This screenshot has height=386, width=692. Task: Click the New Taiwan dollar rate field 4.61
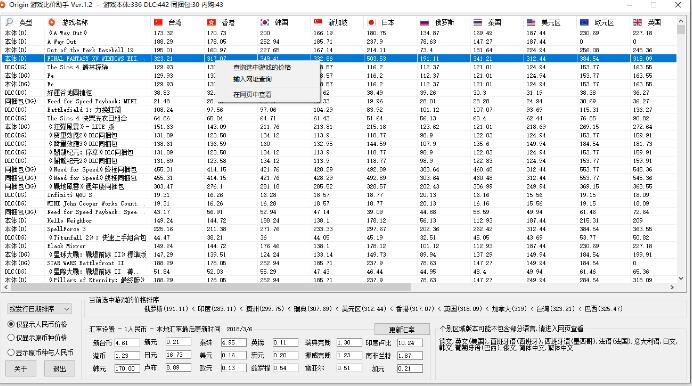[x=127, y=342]
